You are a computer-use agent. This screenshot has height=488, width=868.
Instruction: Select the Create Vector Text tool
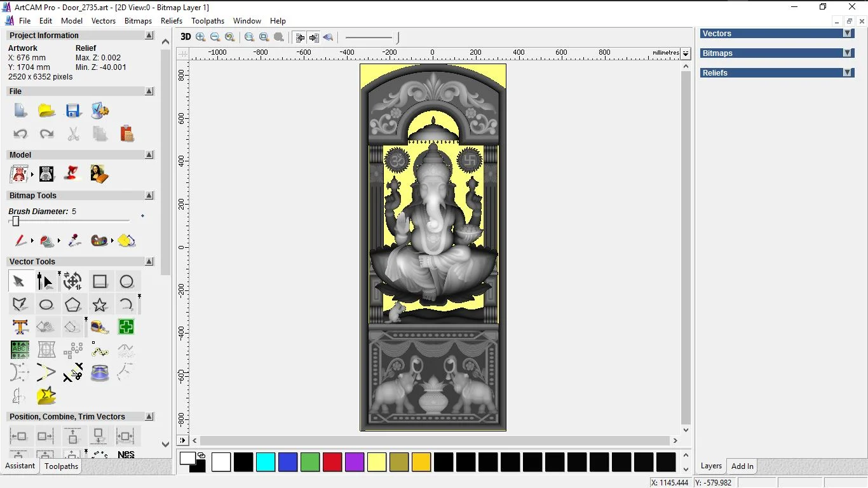pos(20,327)
